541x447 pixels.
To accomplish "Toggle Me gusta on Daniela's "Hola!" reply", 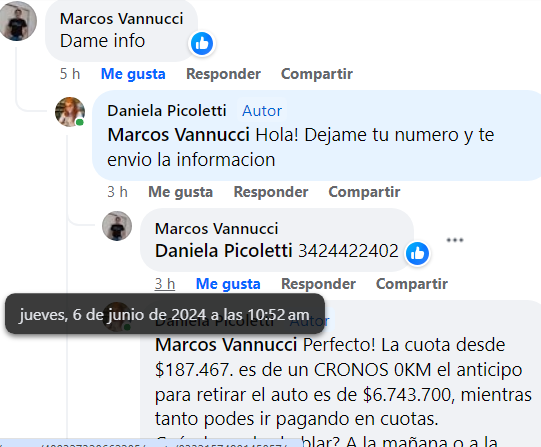I will click(x=180, y=192).
